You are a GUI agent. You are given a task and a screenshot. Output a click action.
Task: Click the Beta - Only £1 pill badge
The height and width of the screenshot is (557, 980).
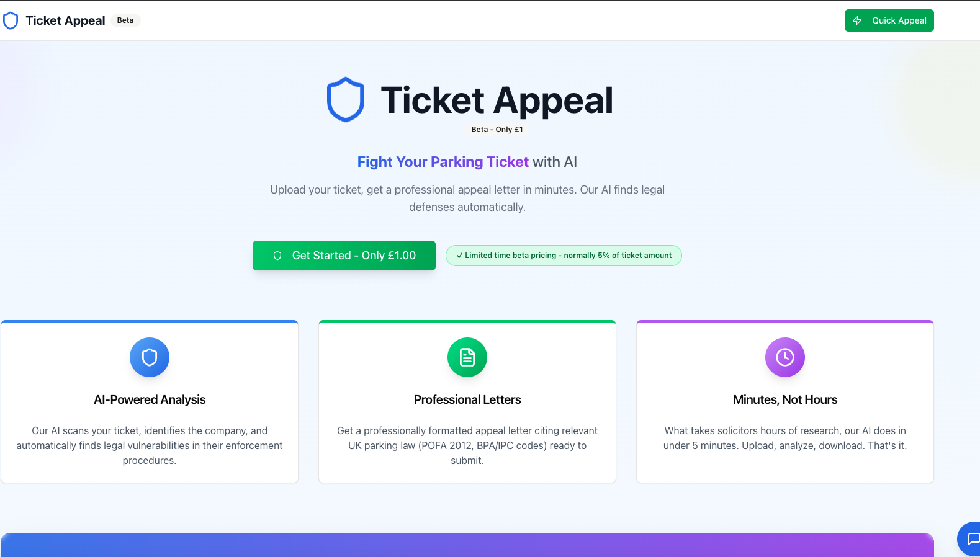click(497, 129)
